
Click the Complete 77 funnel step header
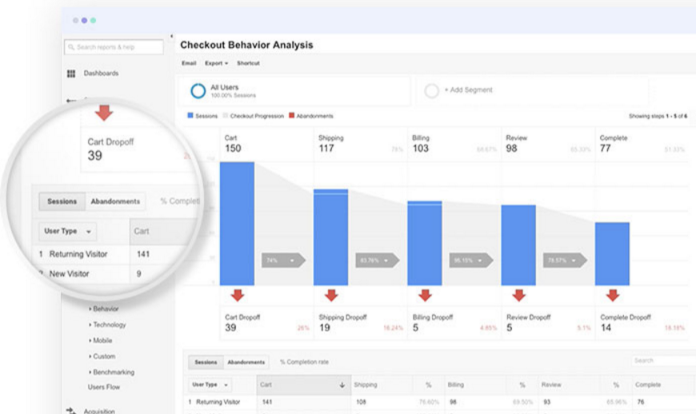coord(642,144)
